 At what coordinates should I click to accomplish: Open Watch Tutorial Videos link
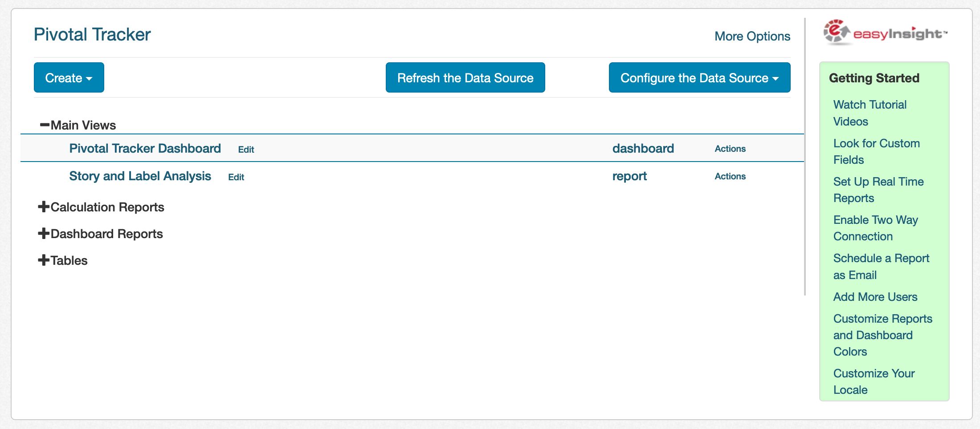869,113
